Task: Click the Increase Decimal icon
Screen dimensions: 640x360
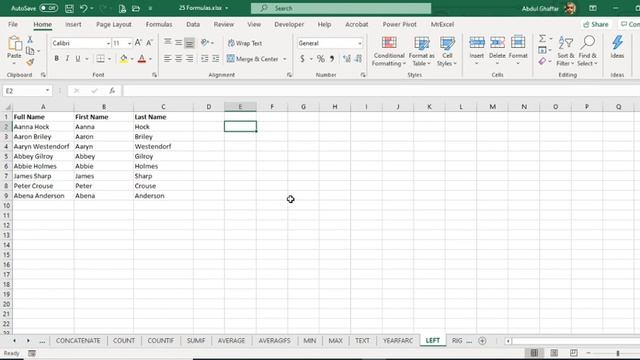Action: [x=347, y=59]
